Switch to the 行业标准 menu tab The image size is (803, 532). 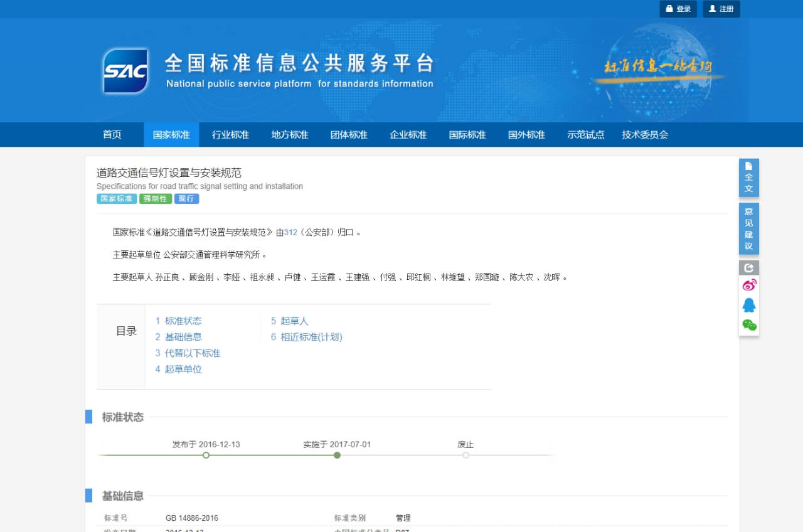[x=230, y=134]
